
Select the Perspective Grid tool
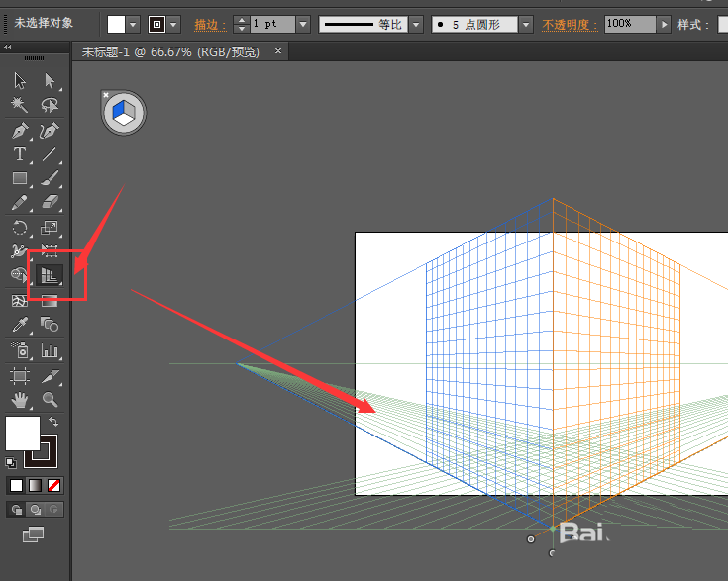[50, 275]
